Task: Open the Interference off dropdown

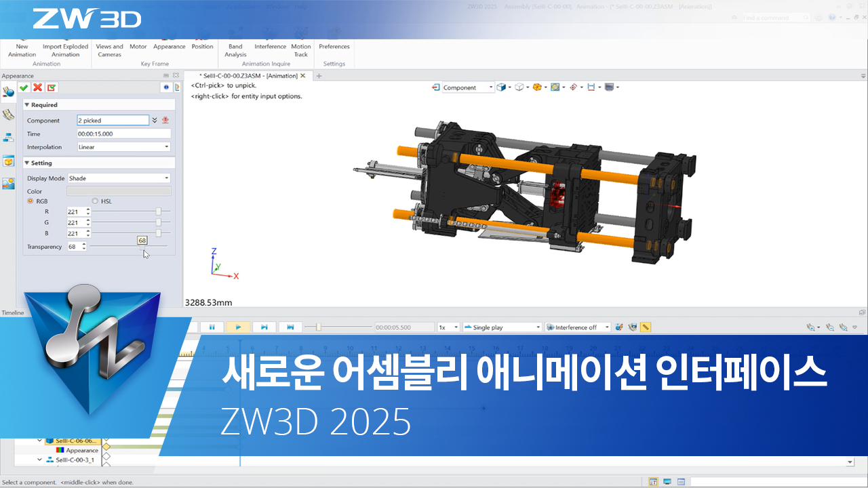Action: pos(578,327)
